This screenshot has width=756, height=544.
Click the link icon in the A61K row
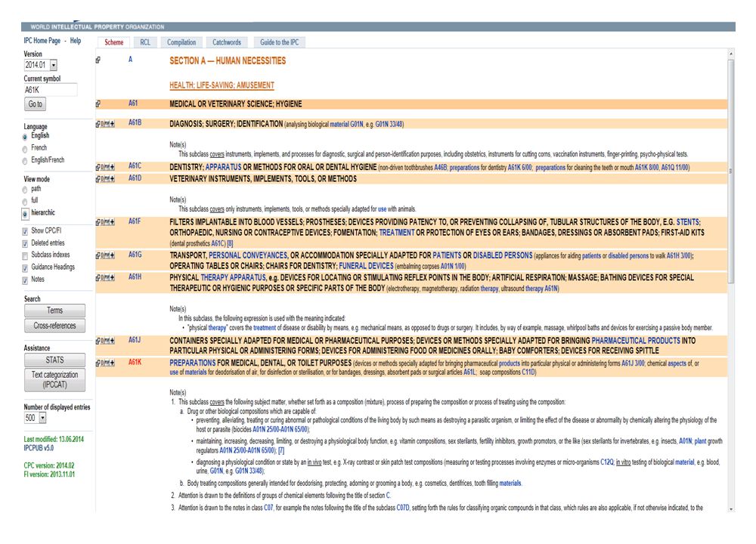tap(98, 363)
